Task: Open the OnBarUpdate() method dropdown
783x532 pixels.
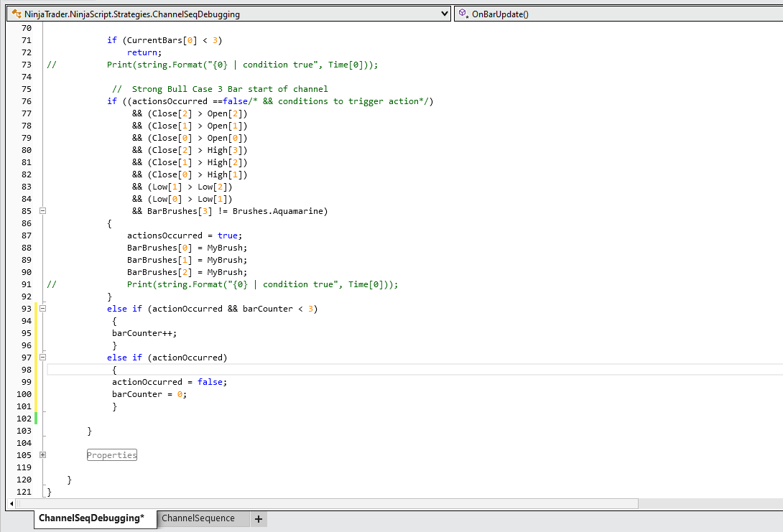Action: click(618, 14)
